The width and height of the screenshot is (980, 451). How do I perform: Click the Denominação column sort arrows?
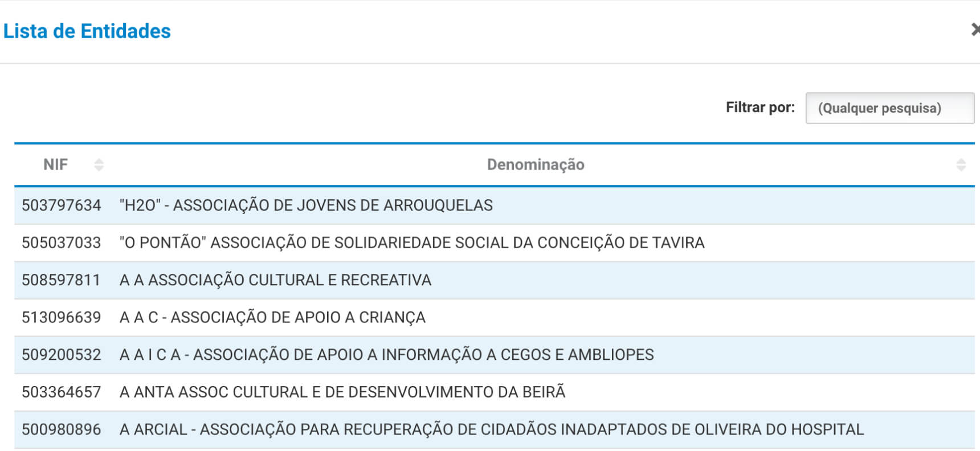pos(961,165)
